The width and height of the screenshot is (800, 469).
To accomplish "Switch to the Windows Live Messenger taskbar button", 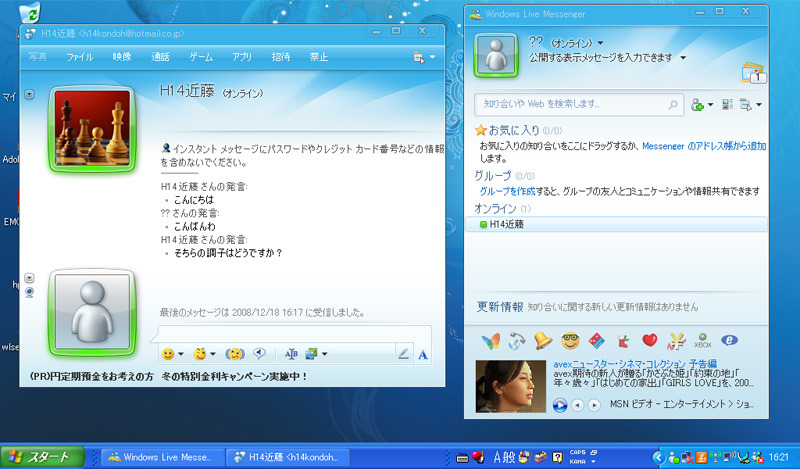I will coord(163,457).
